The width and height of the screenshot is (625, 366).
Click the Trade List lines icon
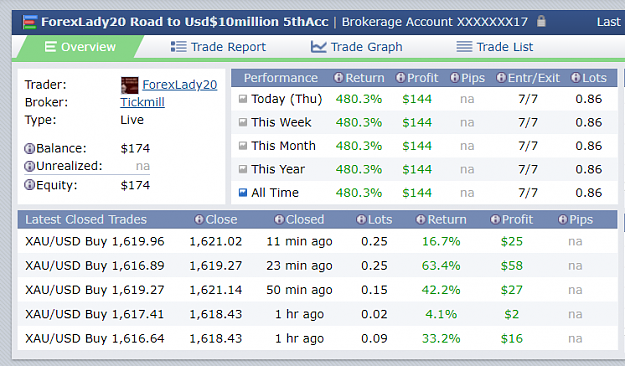pos(464,47)
